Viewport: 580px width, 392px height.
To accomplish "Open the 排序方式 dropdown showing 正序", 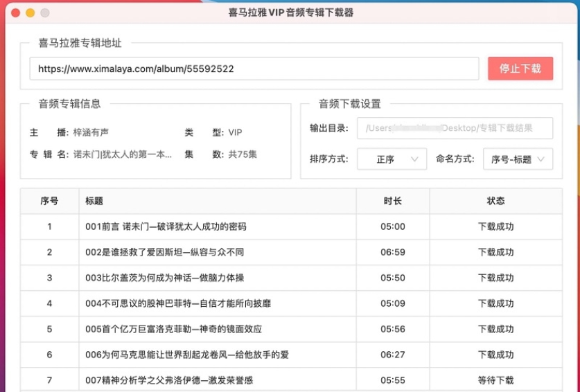I will pyautogui.click(x=392, y=159).
